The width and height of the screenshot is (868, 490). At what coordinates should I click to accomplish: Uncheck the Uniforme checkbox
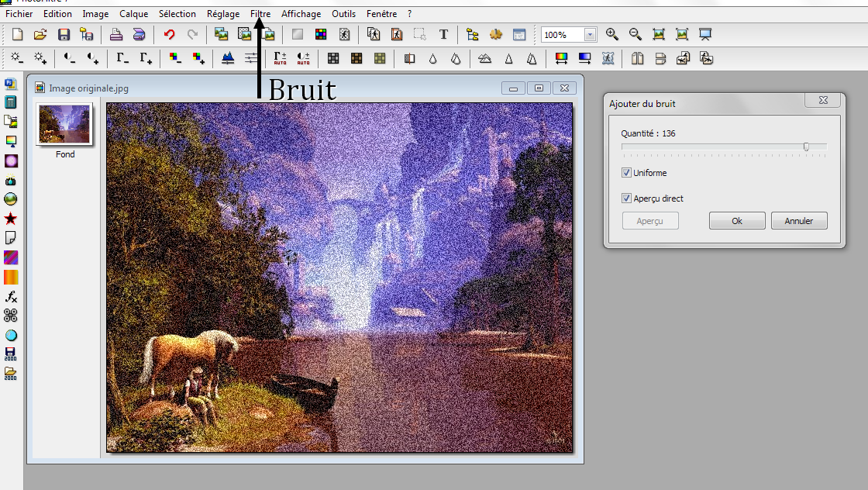626,173
